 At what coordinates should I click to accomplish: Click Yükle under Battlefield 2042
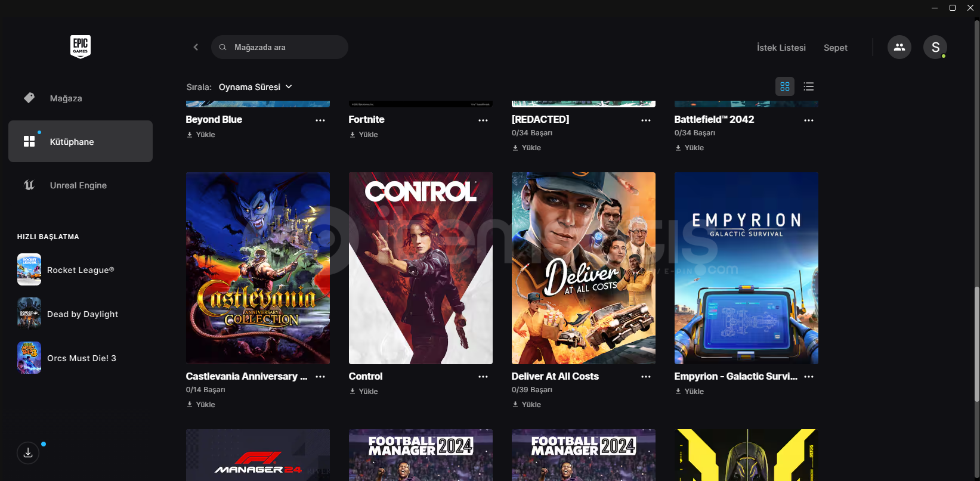coord(690,148)
